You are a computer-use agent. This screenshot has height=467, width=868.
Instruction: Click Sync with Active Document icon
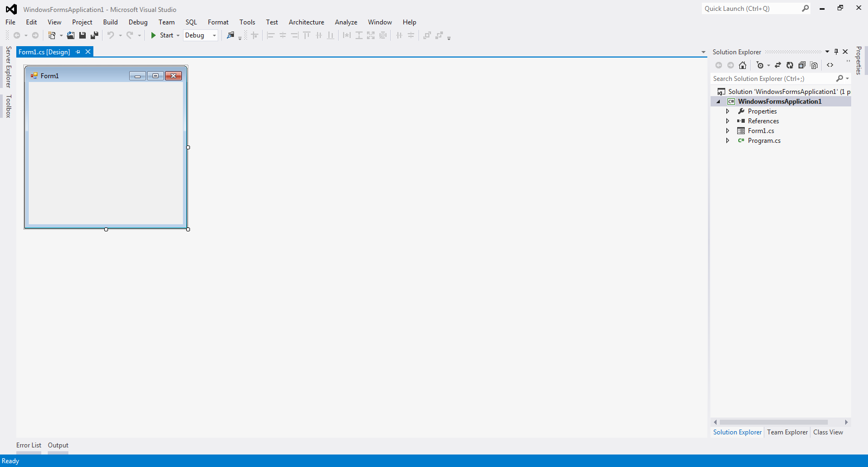click(777, 65)
